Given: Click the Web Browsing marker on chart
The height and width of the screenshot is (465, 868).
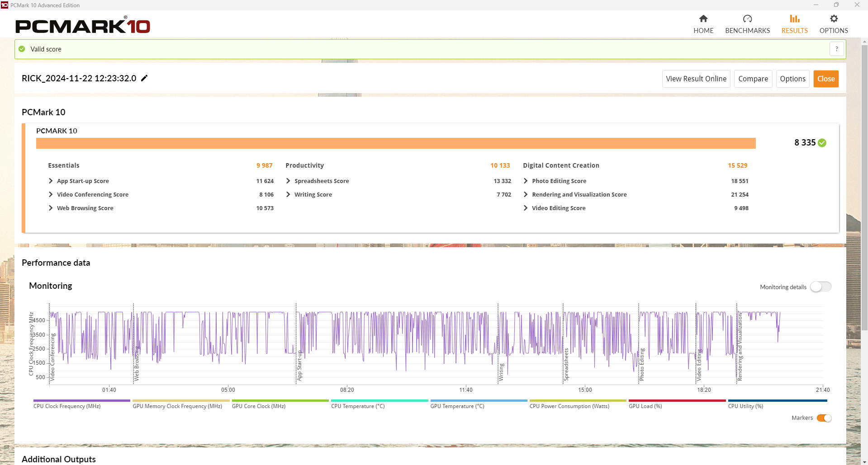Looking at the screenshot, I should click(x=137, y=364).
